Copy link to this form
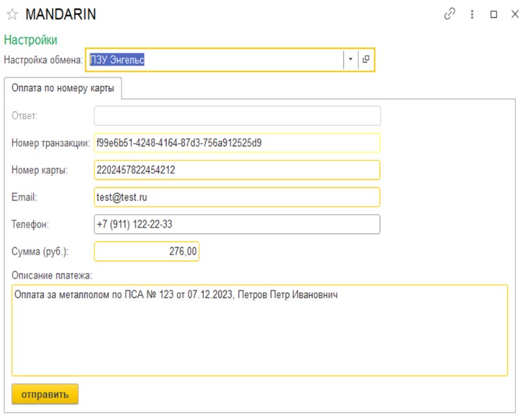This screenshot has height=420, width=525. pos(449,14)
